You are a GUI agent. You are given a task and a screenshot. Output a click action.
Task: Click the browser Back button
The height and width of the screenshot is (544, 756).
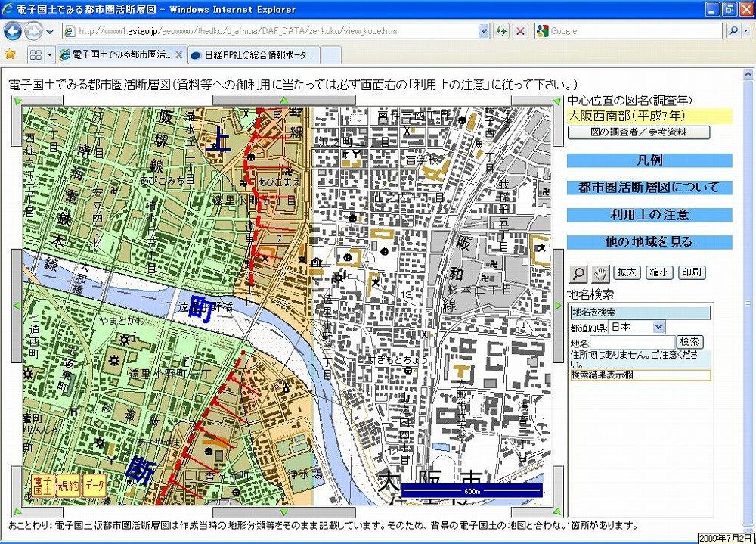click(x=14, y=31)
